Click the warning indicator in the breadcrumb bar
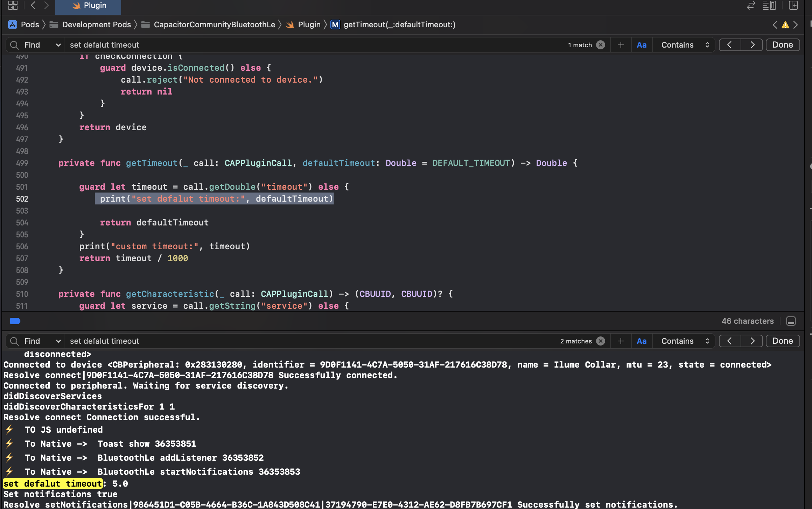This screenshot has height=509, width=812. point(785,25)
